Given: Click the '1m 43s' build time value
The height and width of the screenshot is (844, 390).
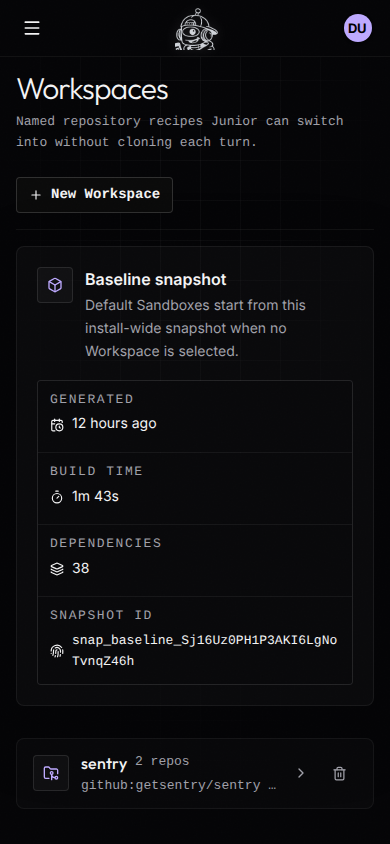Looking at the screenshot, I should point(95,496).
